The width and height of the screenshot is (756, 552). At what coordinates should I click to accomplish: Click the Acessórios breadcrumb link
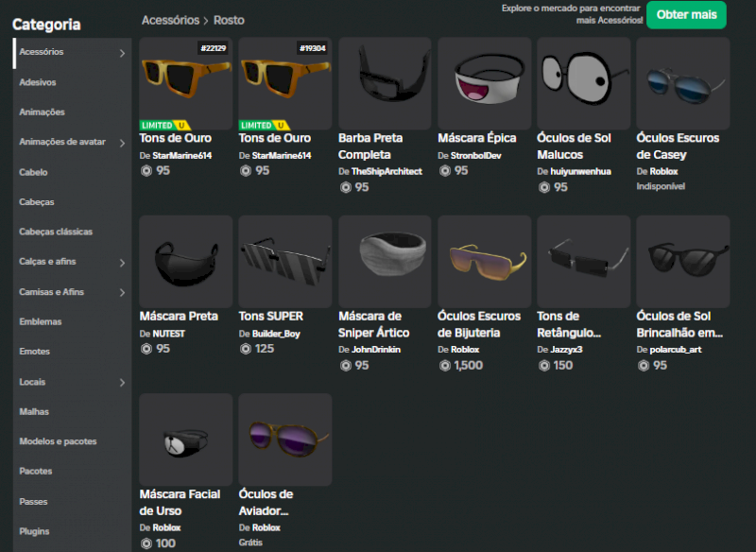click(x=170, y=20)
